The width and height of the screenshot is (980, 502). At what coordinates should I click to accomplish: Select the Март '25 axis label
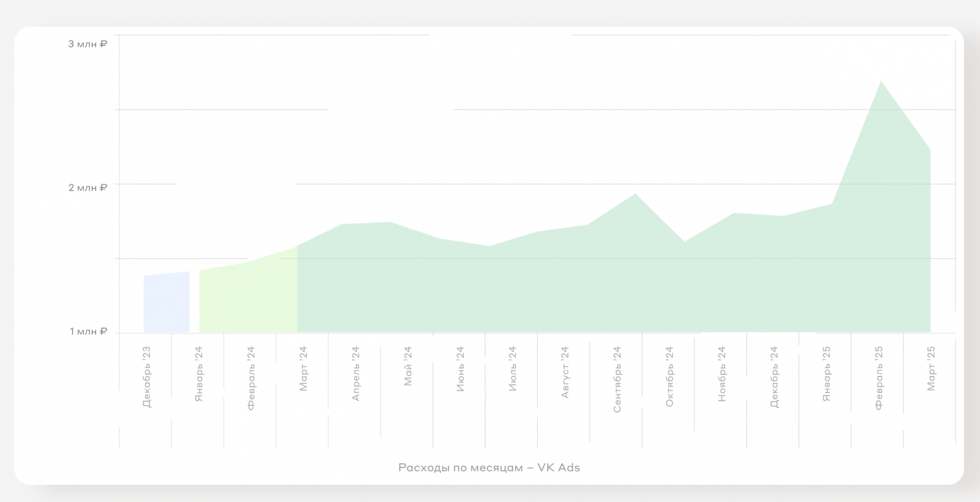[x=931, y=369]
